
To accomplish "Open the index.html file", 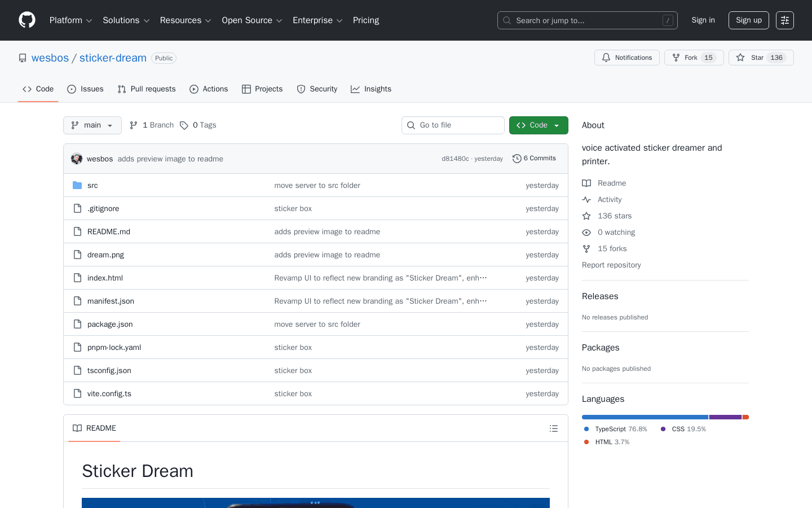I will [105, 278].
